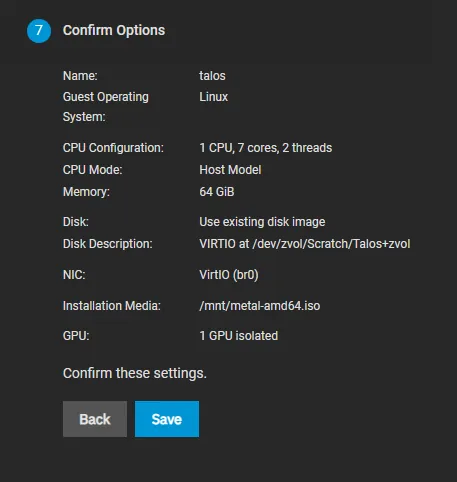Click the CPU Configuration label
Screen dimensions: 457x482
tap(113, 148)
